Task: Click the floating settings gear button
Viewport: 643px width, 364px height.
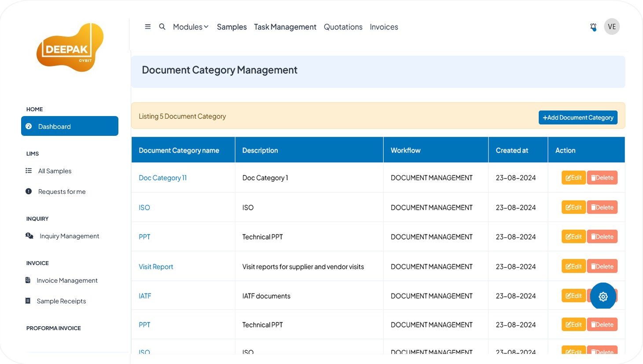Action: (x=603, y=296)
